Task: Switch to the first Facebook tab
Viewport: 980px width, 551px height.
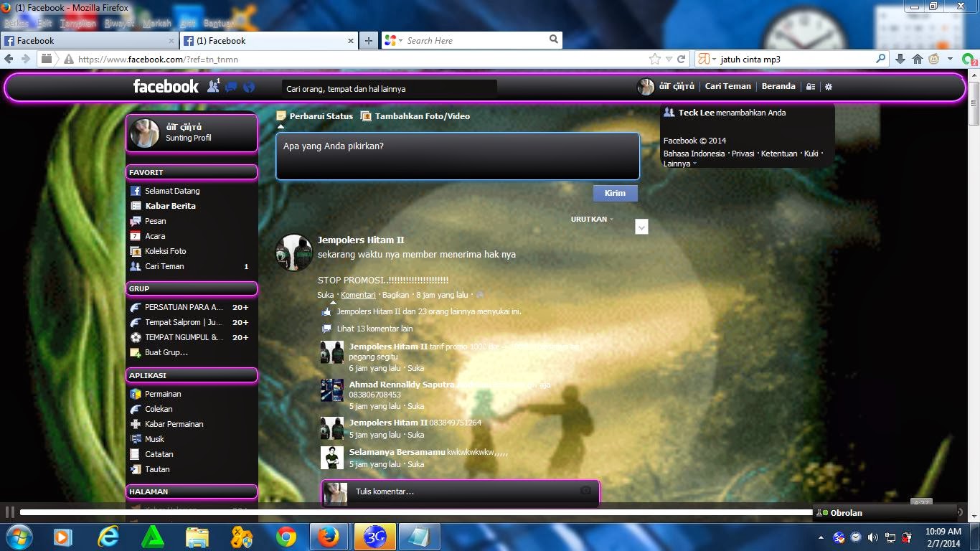Action: click(x=89, y=41)
